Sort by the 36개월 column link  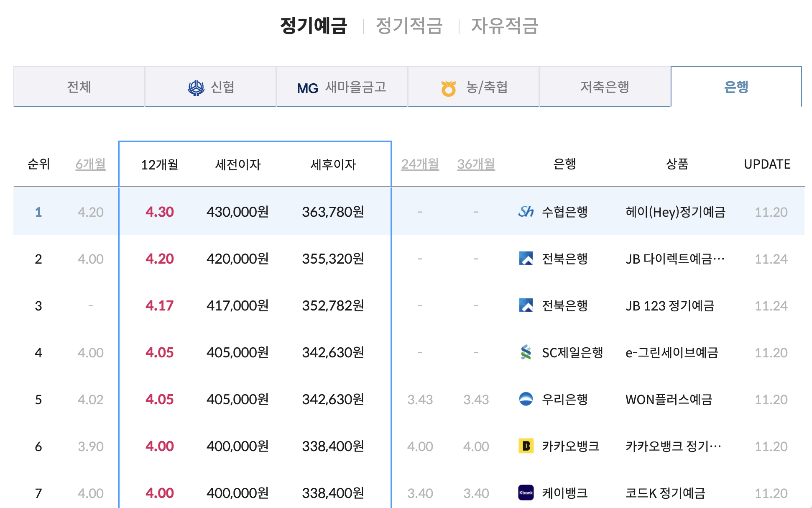476,164
